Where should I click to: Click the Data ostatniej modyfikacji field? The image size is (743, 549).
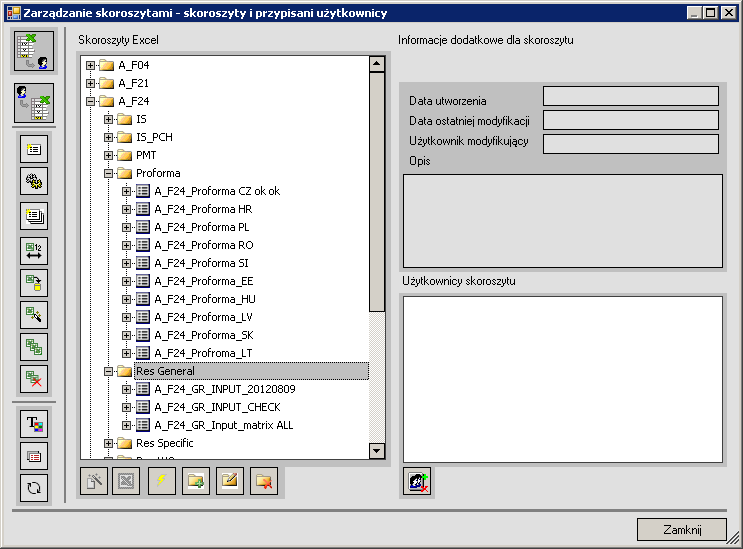point(631,120)
